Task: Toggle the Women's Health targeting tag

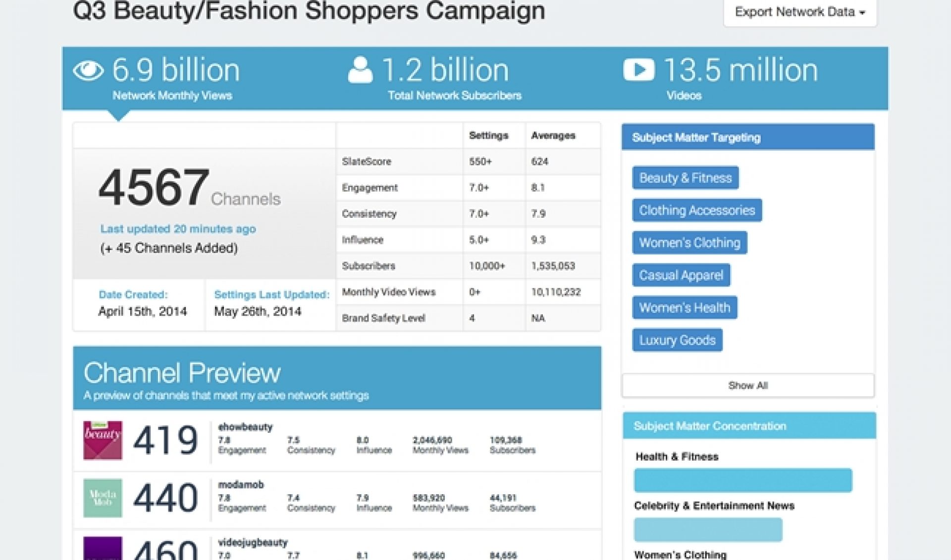Action: tap(685, 307)
